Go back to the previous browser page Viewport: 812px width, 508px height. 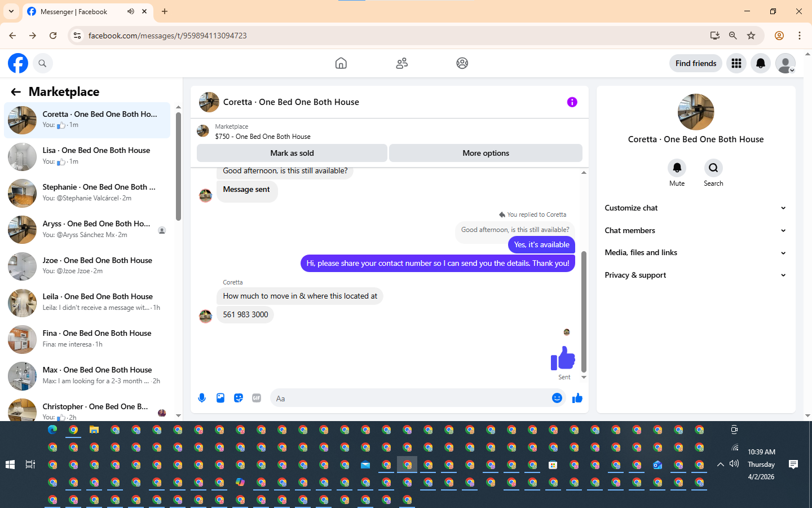tap(12, 36)
